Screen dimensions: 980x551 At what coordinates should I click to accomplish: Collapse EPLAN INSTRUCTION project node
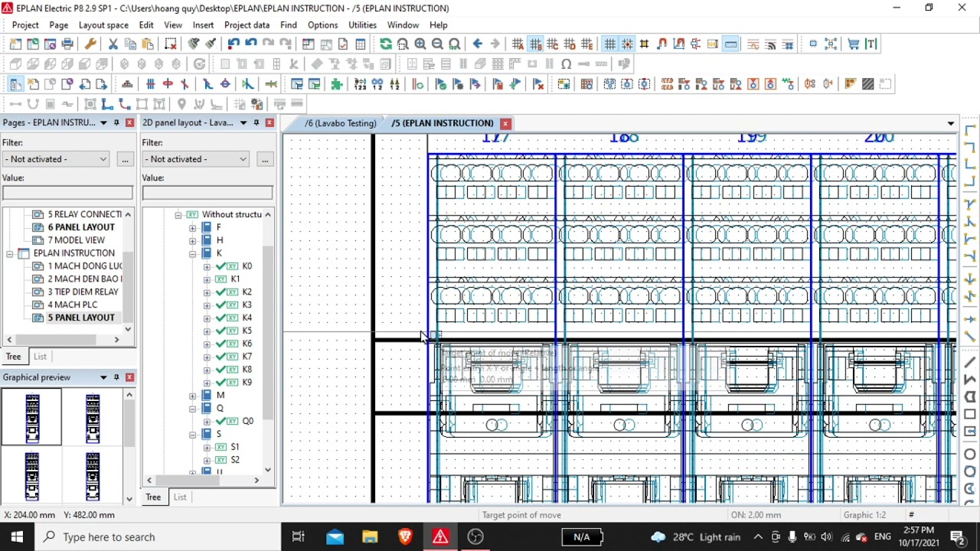tap(10, 253)
